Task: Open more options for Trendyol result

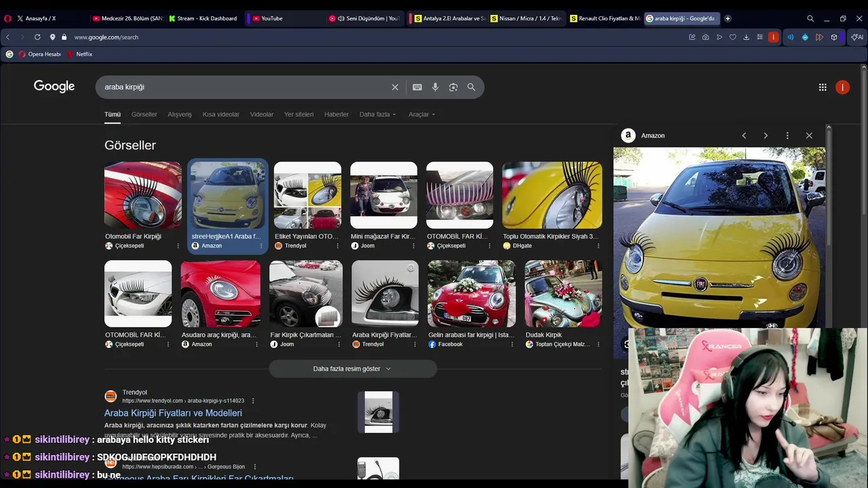Action: (x=253, y=401)
